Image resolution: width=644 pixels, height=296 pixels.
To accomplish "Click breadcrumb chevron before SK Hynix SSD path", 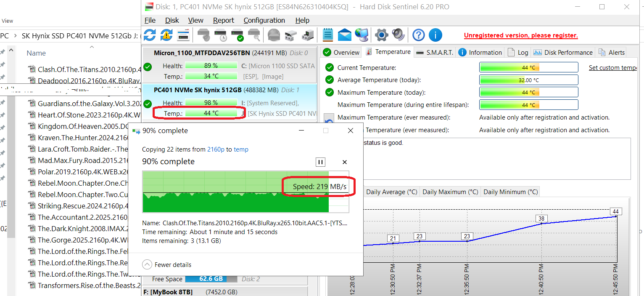I will coord(15,36).
